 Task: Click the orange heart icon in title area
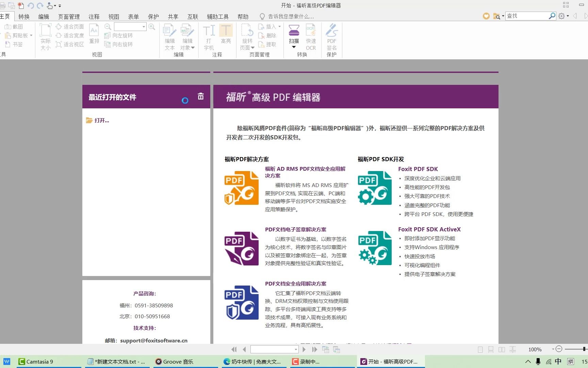point(486,16)
